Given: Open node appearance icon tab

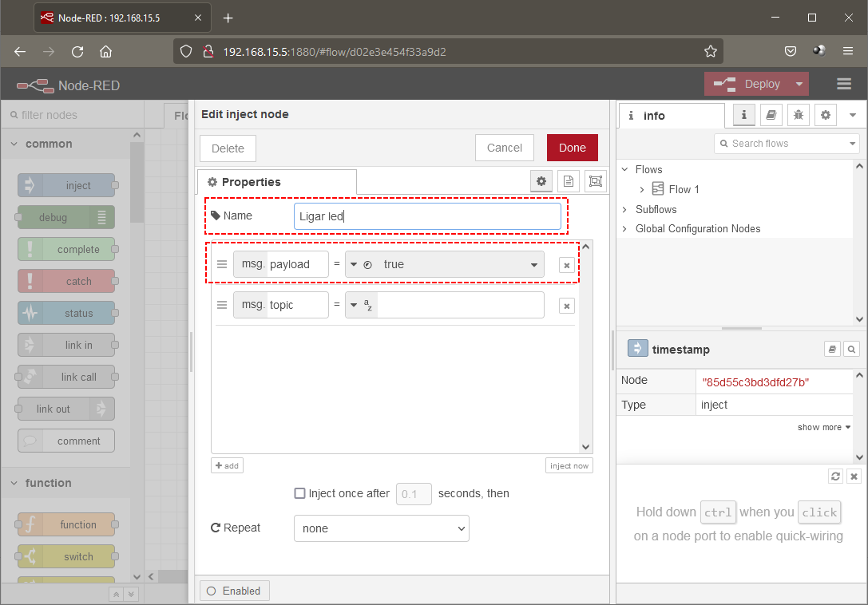Looking at the screenshot, I should [596, 181].
